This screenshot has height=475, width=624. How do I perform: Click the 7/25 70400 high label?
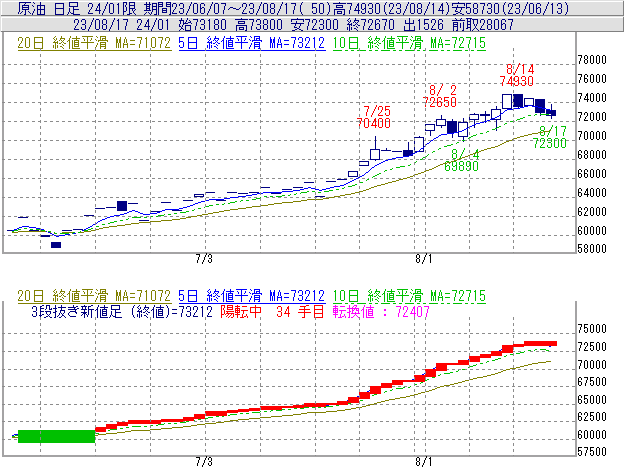pos(373,117)
